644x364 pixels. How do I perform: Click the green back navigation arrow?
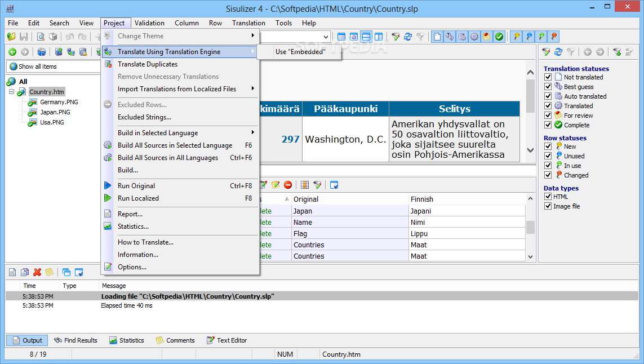12,52
